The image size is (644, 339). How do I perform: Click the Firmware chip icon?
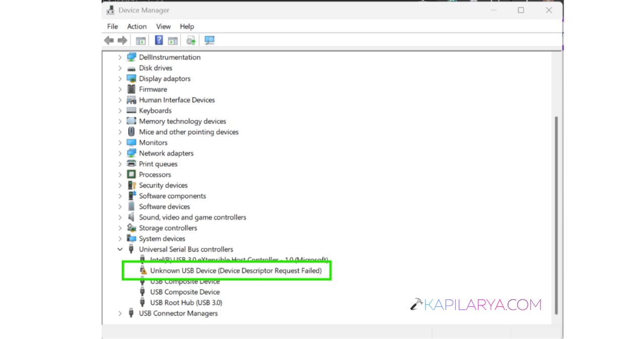click(131, 89)
